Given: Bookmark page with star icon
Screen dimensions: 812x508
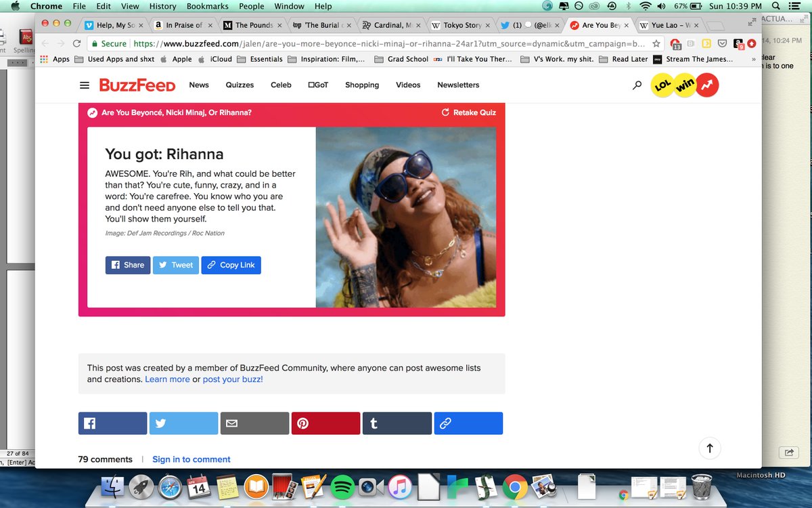Looking at the screenshot, I should (x=656, y=43).
